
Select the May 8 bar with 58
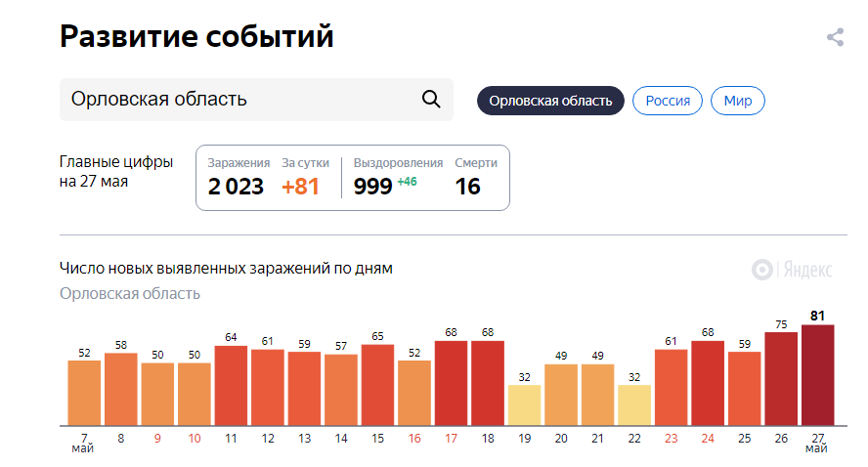[x=120, y=389]
